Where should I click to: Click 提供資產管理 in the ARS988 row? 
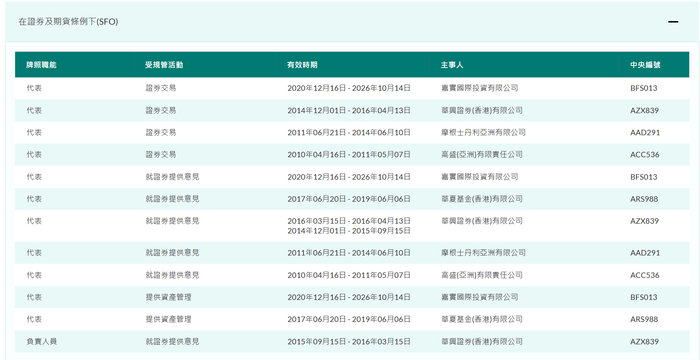coord(168,319)
